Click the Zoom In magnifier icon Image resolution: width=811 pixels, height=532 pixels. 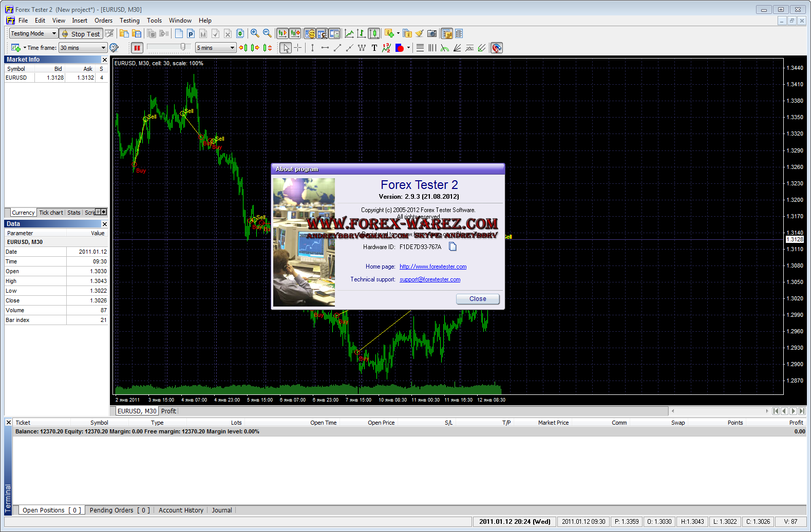coord(255,33)
